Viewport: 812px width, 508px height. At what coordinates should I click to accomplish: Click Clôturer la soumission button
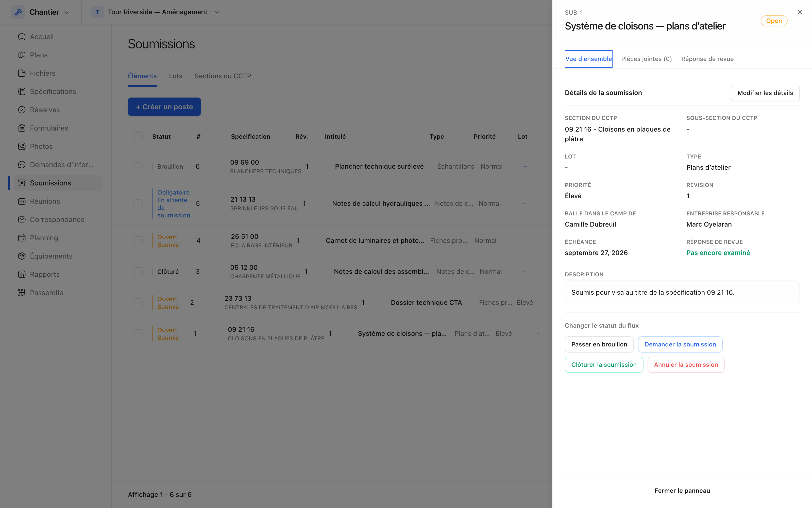click(604, 364)
